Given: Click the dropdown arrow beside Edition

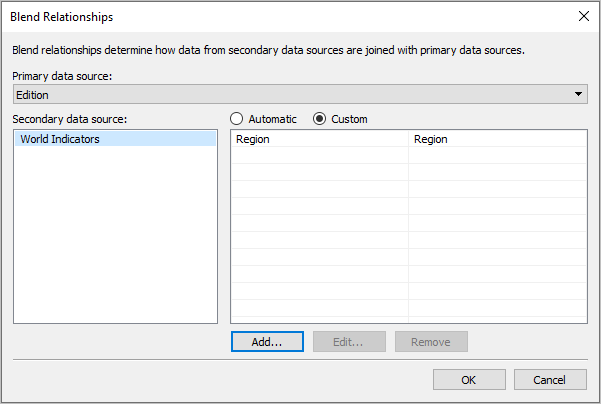Looking at the screenshot, I should pyautogui.click(x=578, y=94).
